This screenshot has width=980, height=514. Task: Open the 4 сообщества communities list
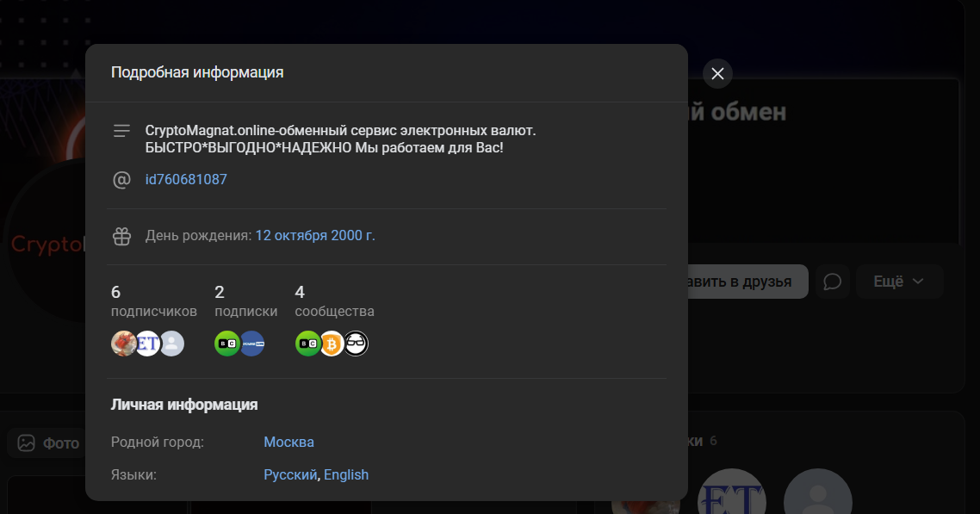pos(334,301)
